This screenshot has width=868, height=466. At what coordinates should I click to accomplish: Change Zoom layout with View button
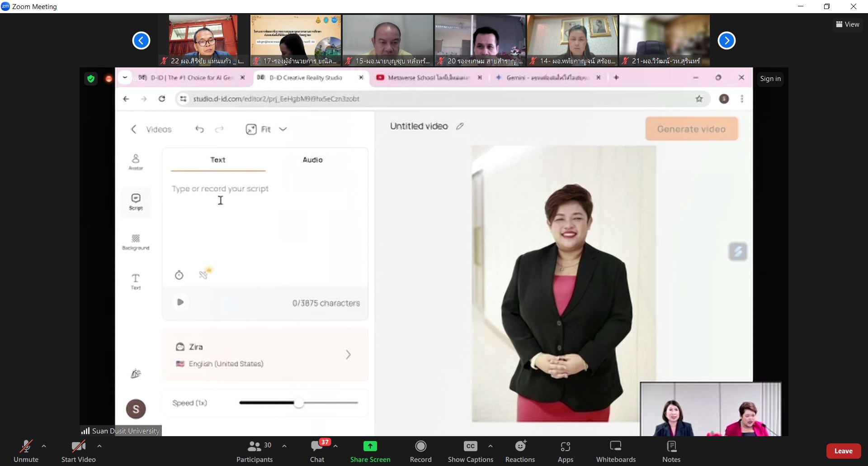click(x=848, y=24)
